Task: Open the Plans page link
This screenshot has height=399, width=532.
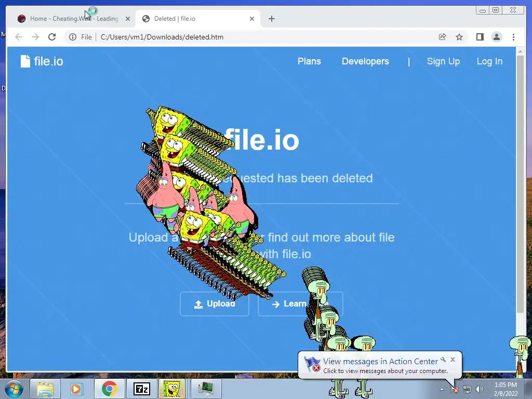Action: pyautogui.click(x=309, y=61)
